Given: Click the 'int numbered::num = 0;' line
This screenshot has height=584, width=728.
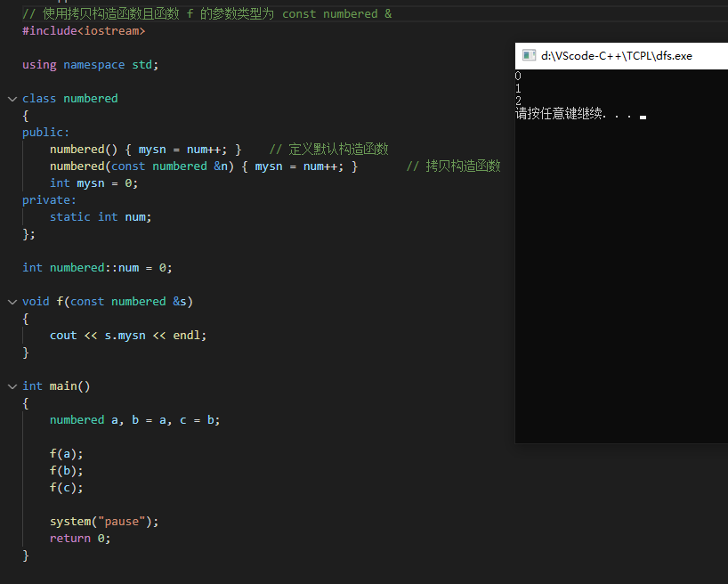Looking at the screenshot, I should 97,268.
